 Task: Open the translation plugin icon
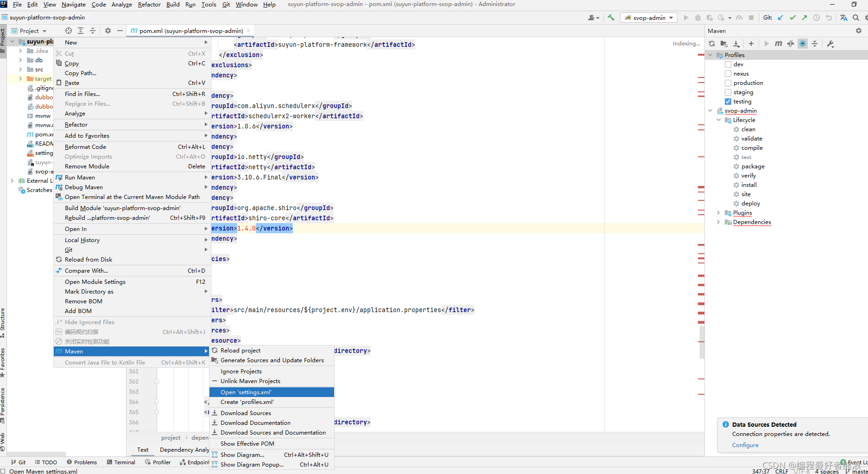[843, 18]
